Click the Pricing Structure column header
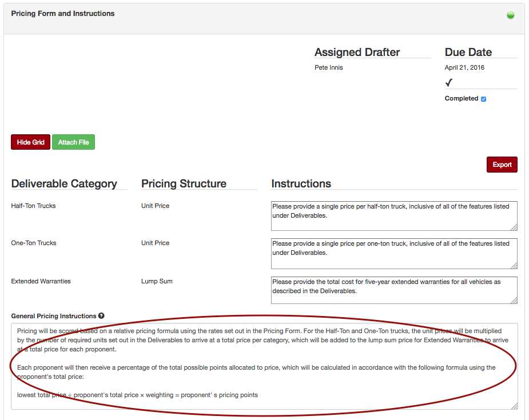 tap(183, 183)
